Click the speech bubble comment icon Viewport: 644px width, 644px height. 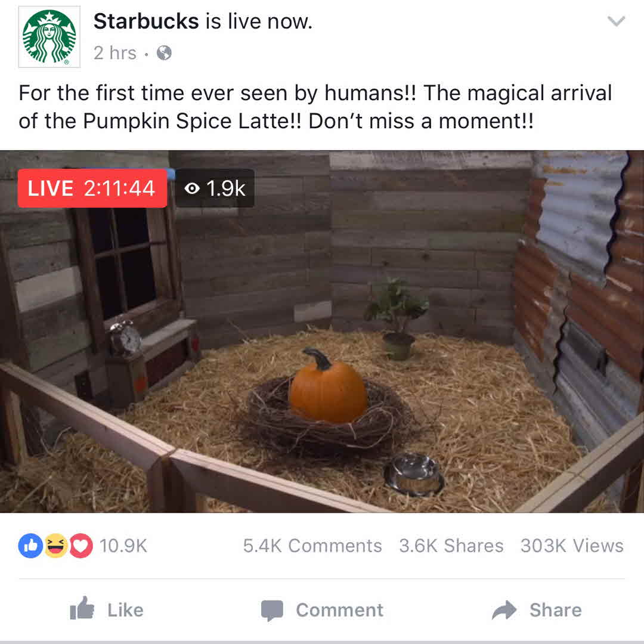click(x=272, y=611)
